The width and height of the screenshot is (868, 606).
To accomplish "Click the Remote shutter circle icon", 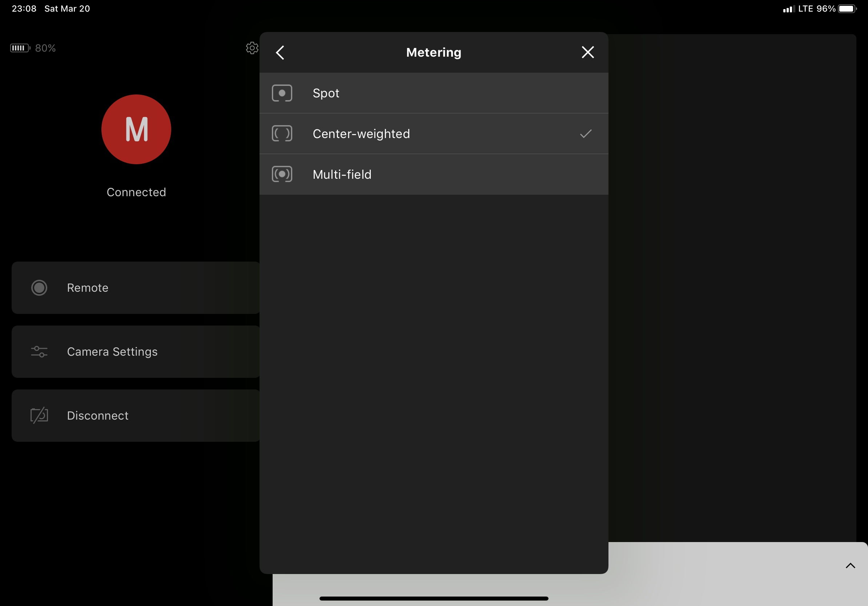I will pos(39,287).
